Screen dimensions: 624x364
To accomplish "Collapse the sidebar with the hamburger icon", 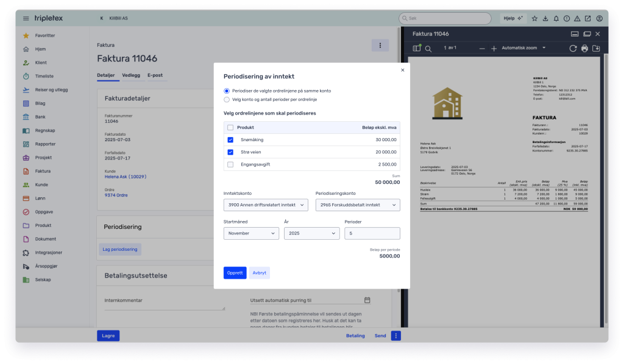I will (25, 18).
